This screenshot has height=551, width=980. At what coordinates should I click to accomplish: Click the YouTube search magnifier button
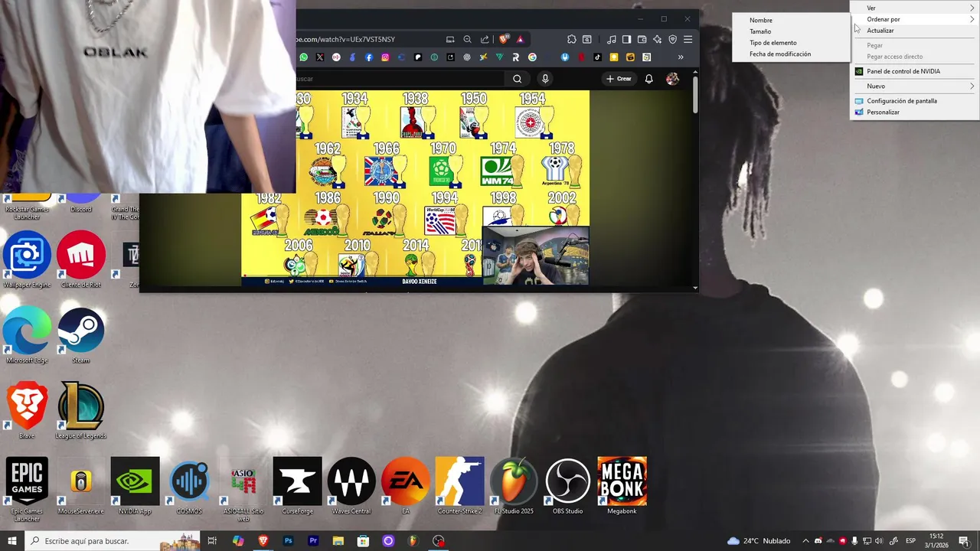coord(517,79)
